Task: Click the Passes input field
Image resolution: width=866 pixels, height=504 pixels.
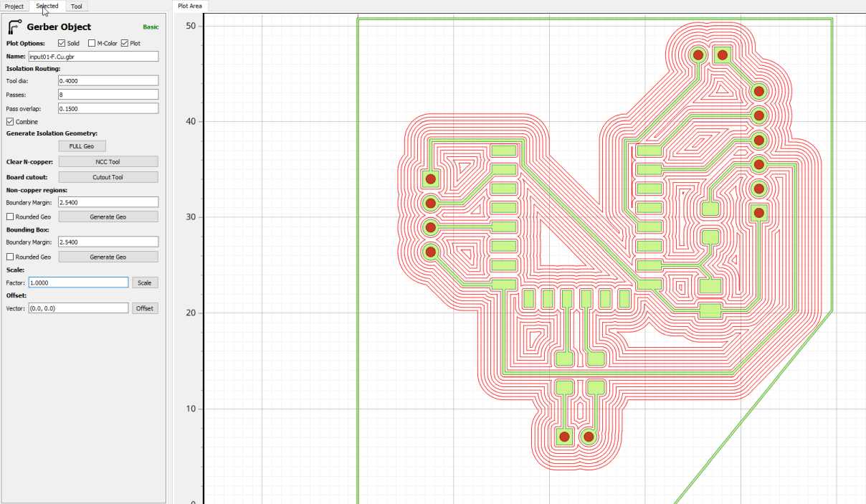Action: [x=108, y=95]
